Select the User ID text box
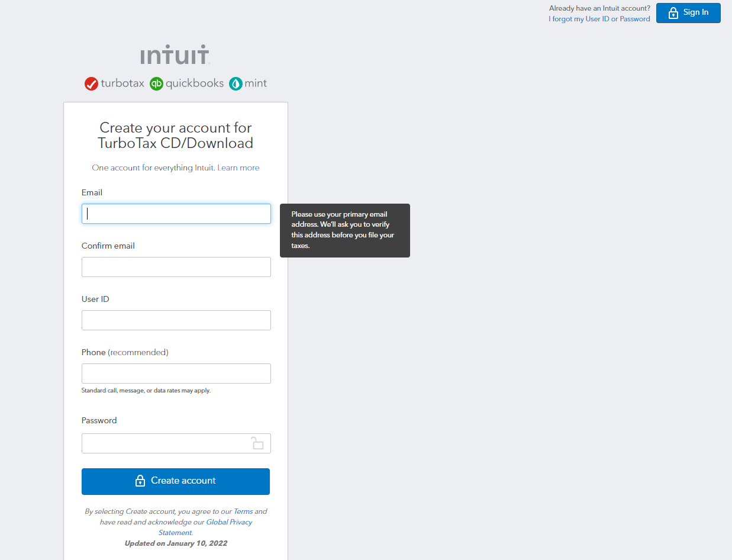Viewport: 732px width, 560px height. (176, 320)
